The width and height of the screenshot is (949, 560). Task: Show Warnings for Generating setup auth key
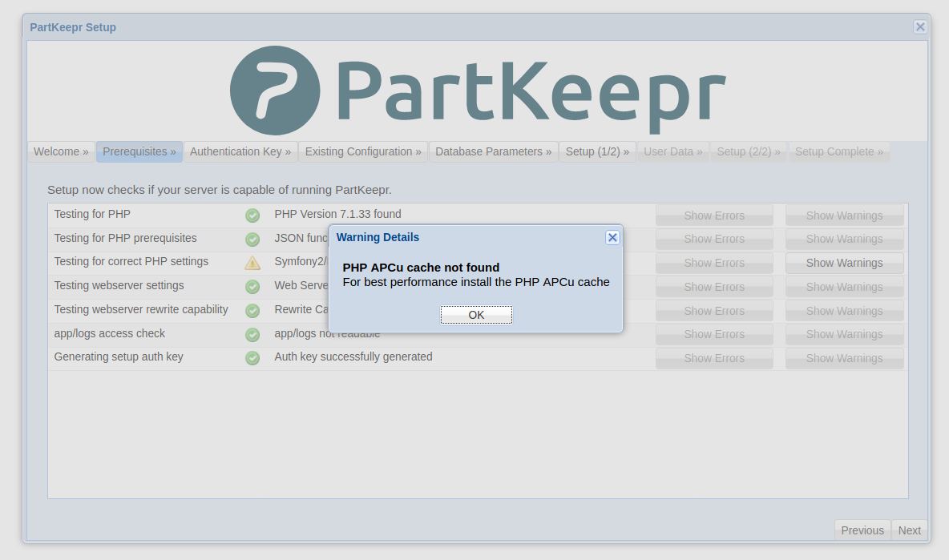point(844,358)
